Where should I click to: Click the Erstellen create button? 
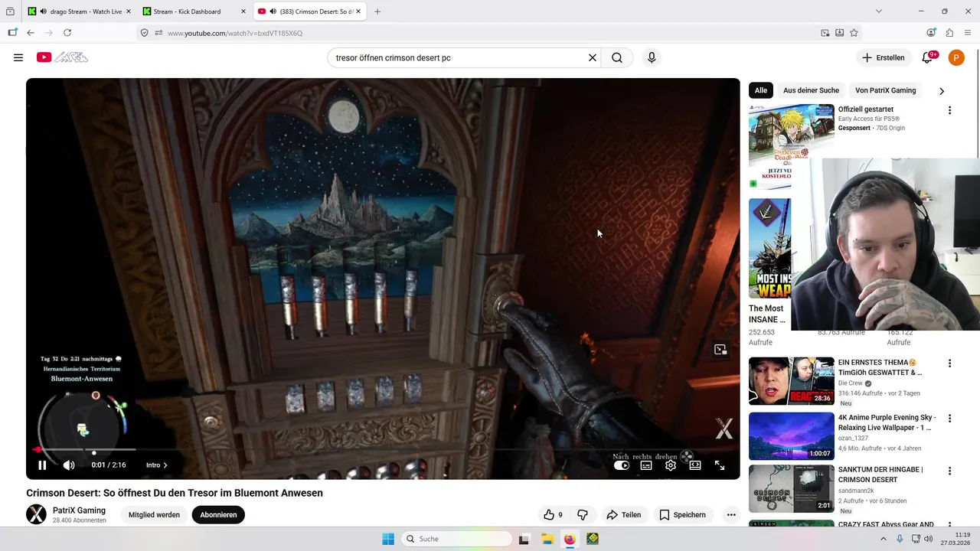coord(884,57)
